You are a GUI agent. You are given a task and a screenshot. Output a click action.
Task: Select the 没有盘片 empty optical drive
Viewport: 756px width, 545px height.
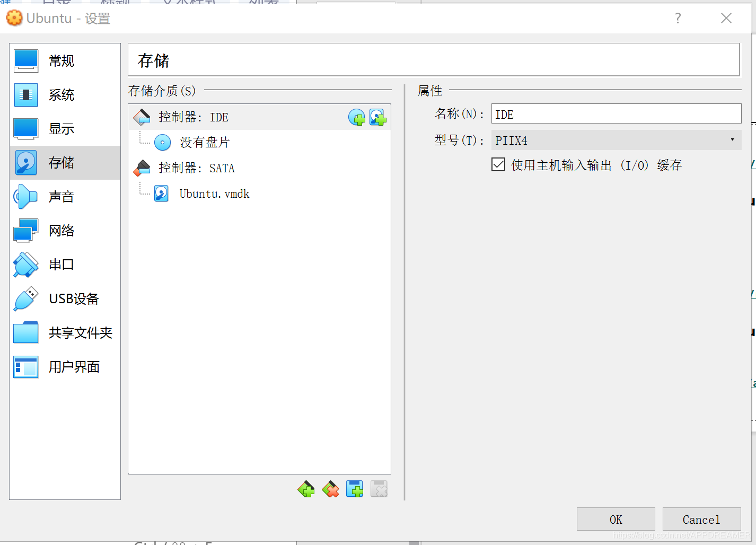pyautogui.click(x=259, y=142)
